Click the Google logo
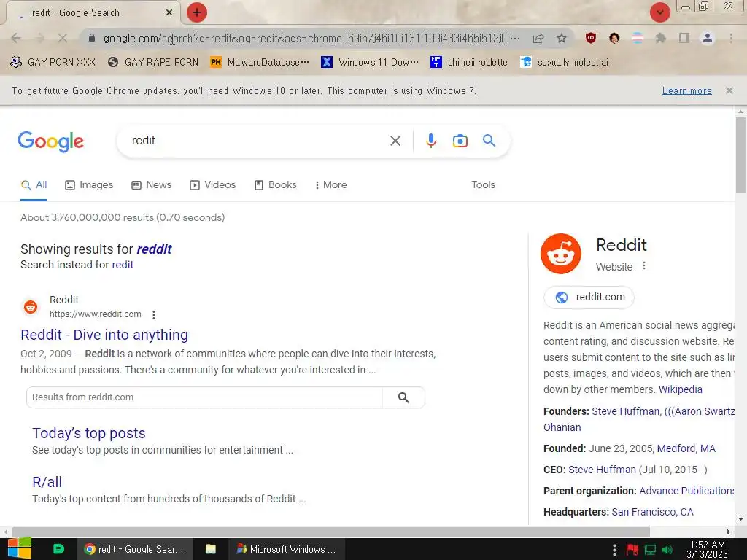This screenshot has width=747, height=560. [51, 141]
